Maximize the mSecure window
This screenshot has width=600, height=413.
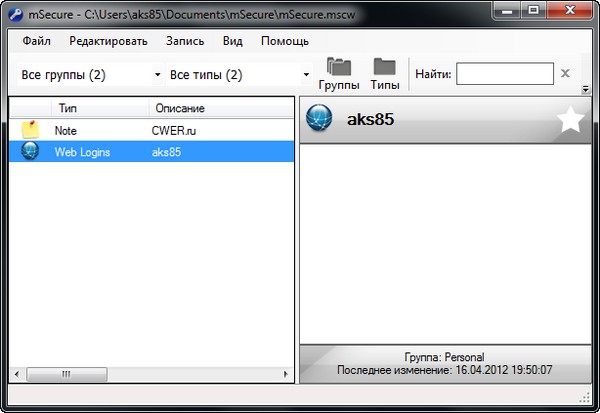tap(533, 10)
